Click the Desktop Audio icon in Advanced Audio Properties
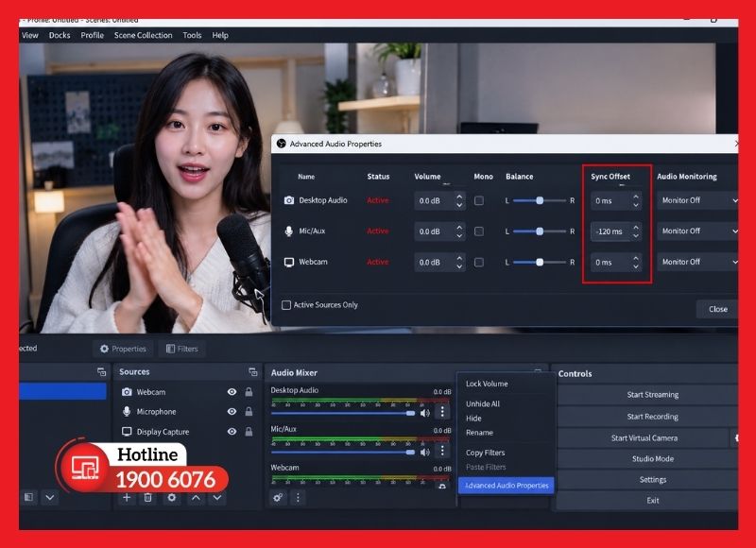This screenshot has height=548, width=756. pos(289,200)
